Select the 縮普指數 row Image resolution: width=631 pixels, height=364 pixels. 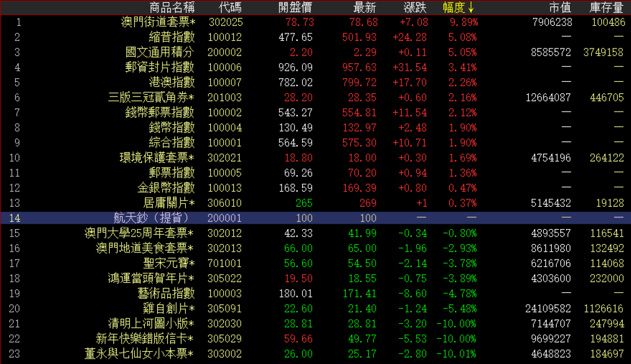coord(315,37)
